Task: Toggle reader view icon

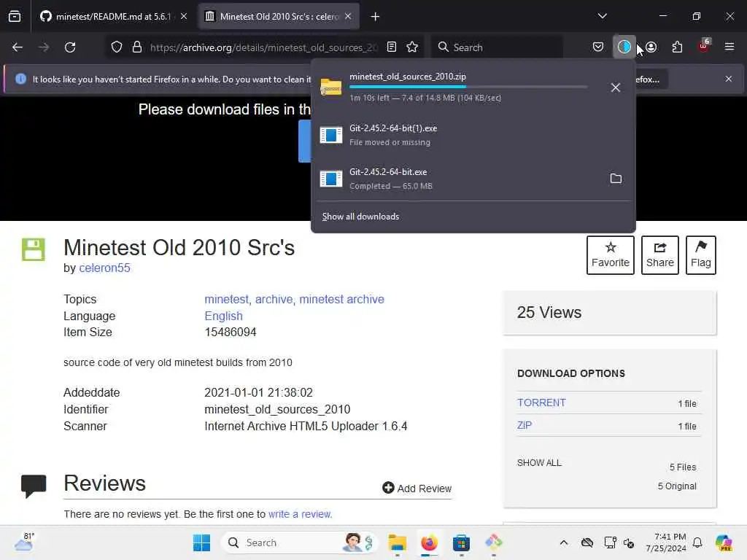Action: point(392,47)
